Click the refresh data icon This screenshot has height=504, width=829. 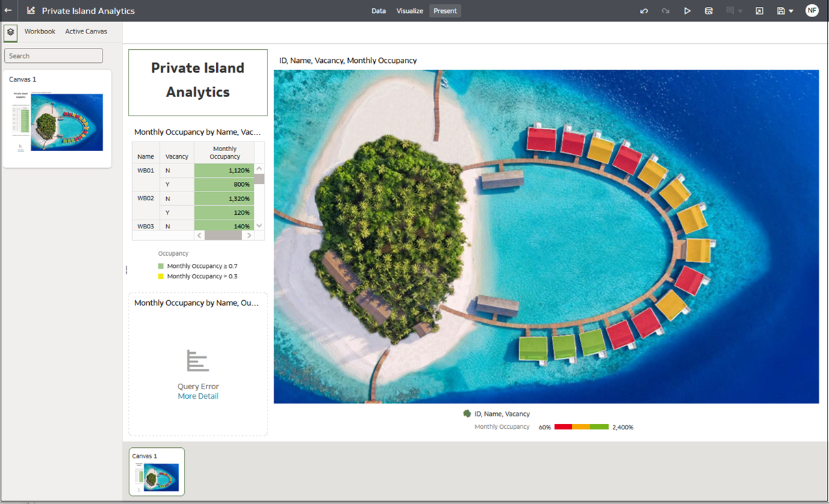point(709,11)
